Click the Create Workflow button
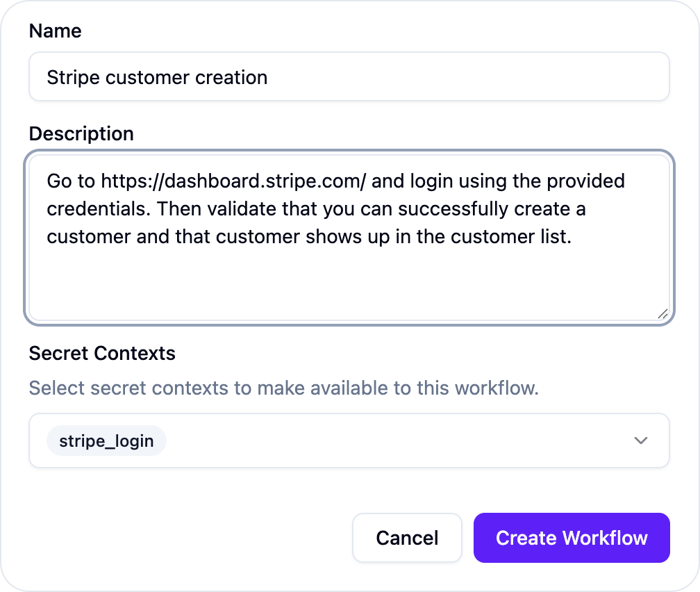Viewport: 700px width, 592px height. pos(571,537)
